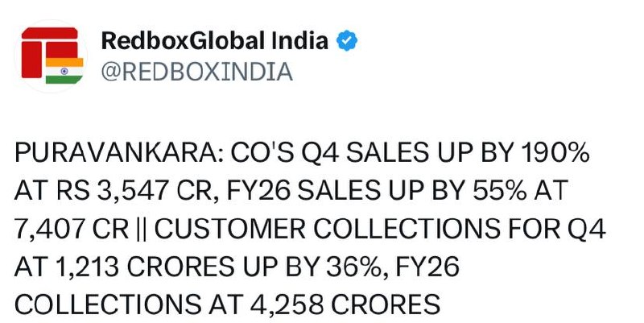This screenshot has width=644, height=323.
Task: Open the RedboxGlobal India display name
Action: [x=215, y=42]
